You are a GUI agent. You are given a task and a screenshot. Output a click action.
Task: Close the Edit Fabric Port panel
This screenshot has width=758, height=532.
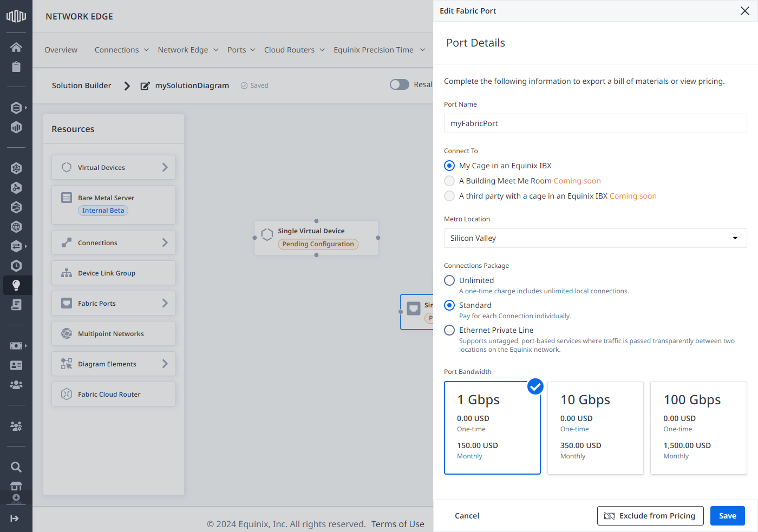pyautogui.click(x=745, y=11)
